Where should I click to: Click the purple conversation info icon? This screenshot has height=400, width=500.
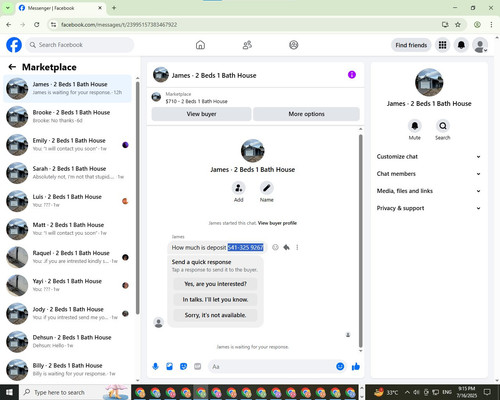(352, 75)
